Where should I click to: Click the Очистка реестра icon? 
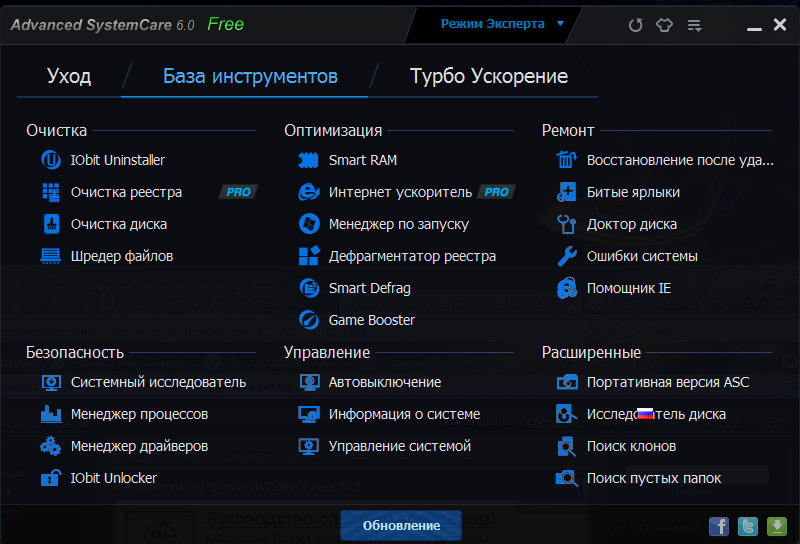(51, 192)
